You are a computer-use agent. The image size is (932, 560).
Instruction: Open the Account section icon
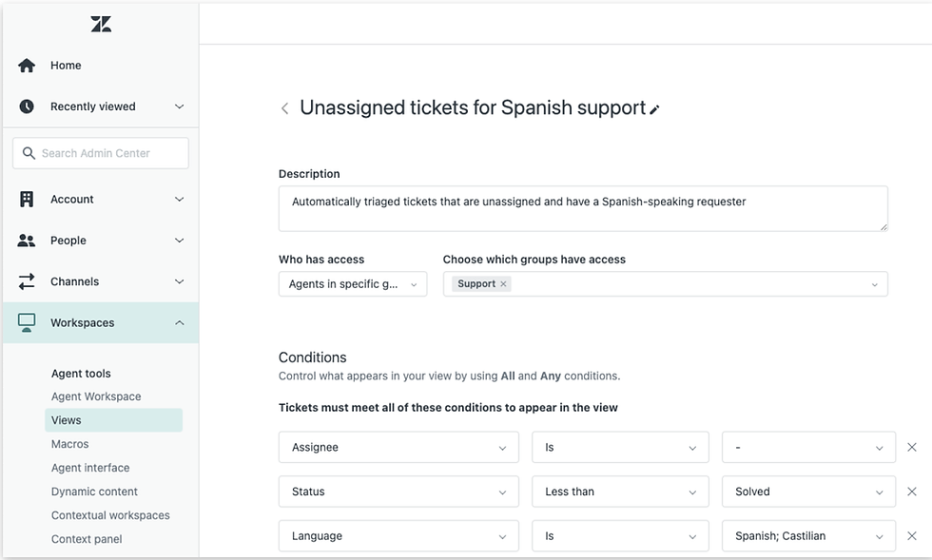point(27,199)
